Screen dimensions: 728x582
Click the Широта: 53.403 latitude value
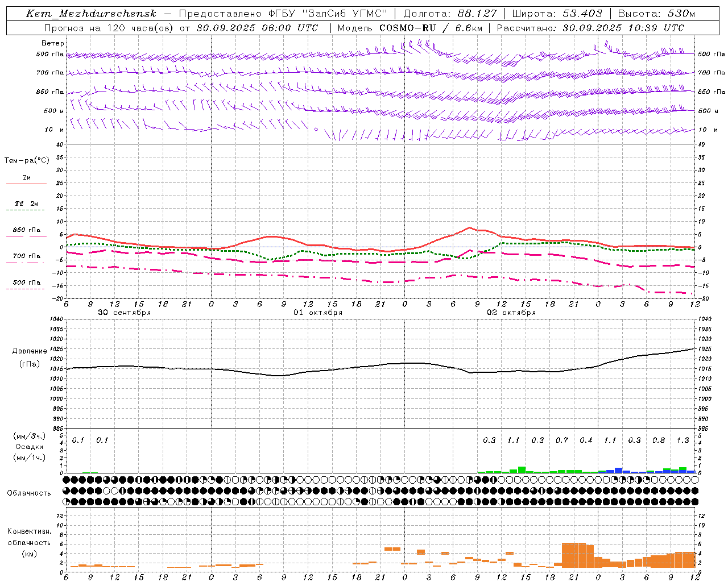click(557, 14)
